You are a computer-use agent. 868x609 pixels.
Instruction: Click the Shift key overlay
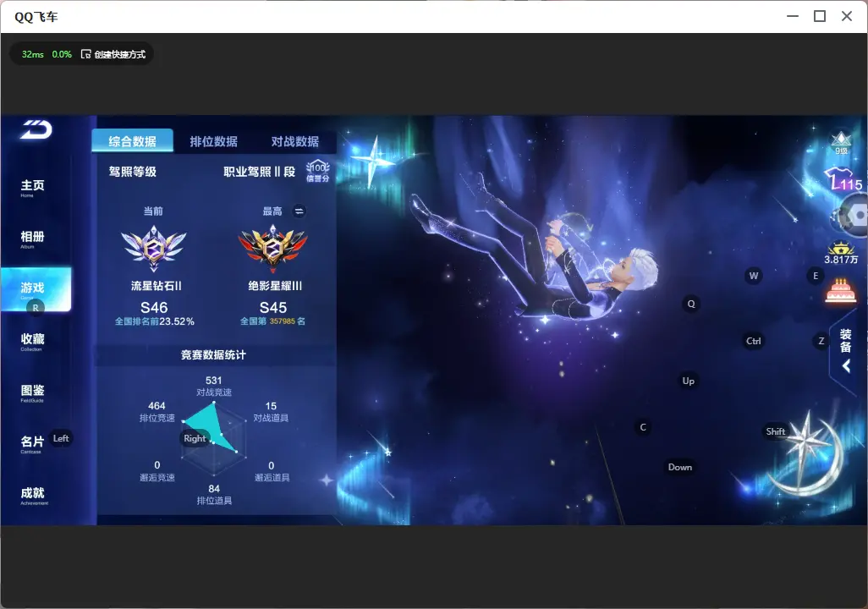775,431
